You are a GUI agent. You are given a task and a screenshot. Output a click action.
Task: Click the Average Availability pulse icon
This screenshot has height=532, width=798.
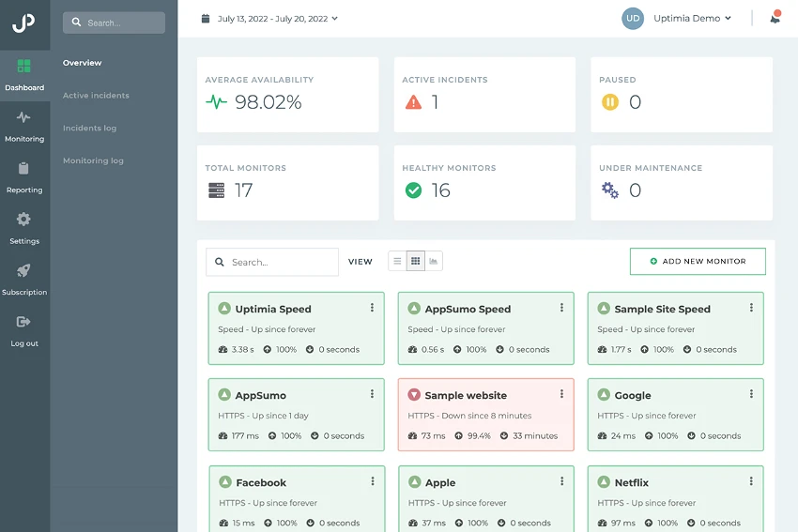216,102
